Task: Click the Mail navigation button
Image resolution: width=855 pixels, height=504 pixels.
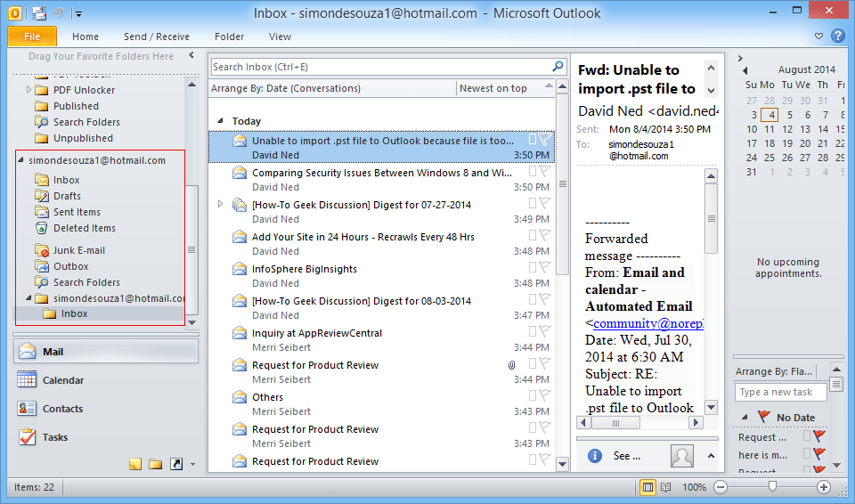Action: click(x=106, y=352)
